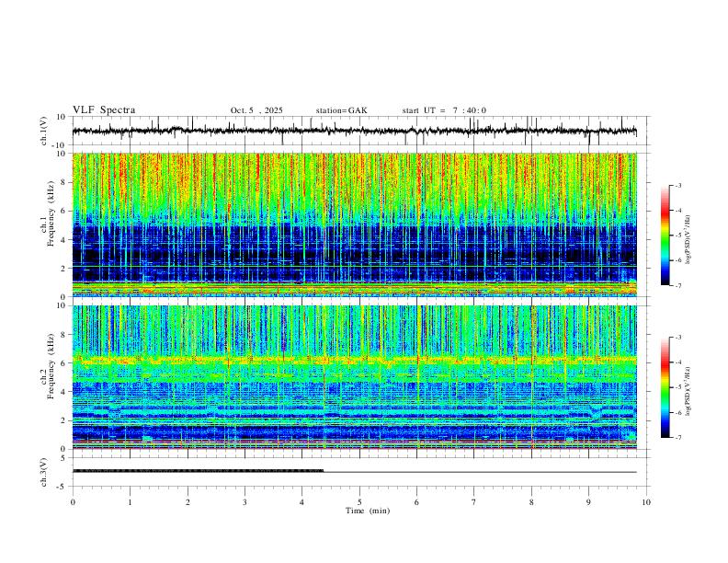This screenshot has height=563, width=728.
Task: Click the ch.1 voltage waveform trace
Action: pos(354,131)
